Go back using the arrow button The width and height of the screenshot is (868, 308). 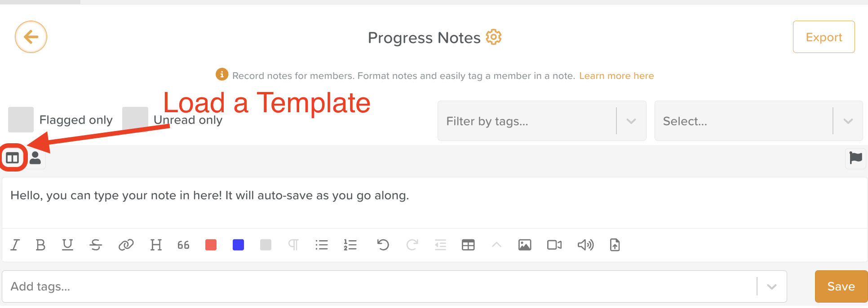[x=31, y=37]
